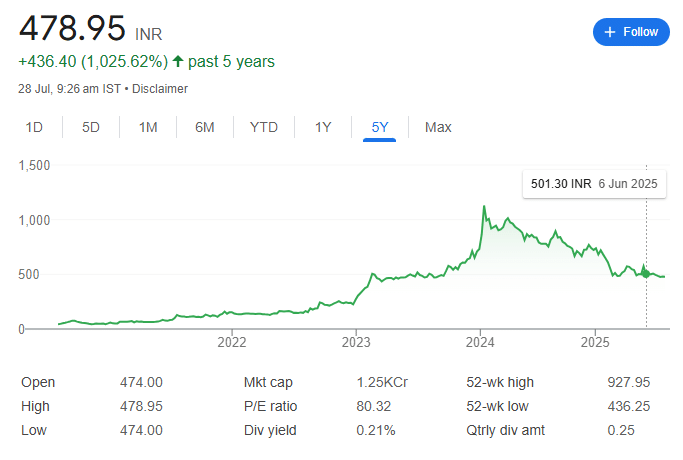
Task: Click the plus icon in Follow button
Action: [x=610, y=32]
